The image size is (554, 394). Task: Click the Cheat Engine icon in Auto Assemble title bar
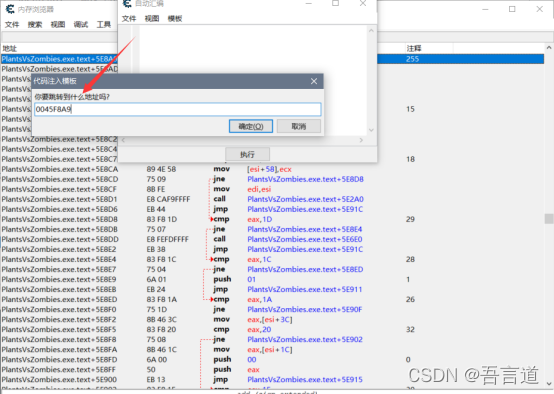point(126,4)
